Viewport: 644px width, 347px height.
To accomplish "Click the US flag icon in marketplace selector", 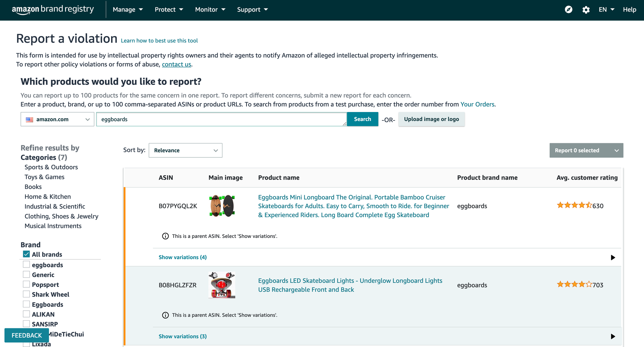I will tap(30, 119).
